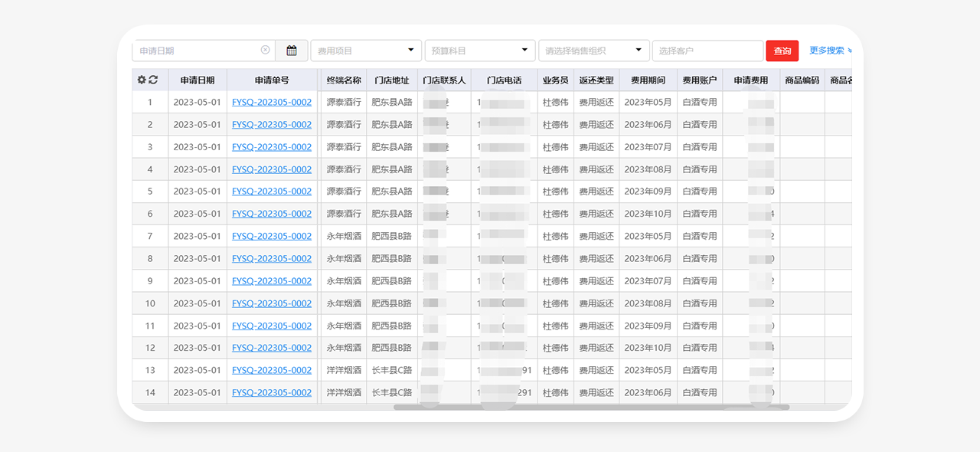This screenshot has width=980, height=452.
Task: Click the 返还类型 column header
Action: [596, 80]
